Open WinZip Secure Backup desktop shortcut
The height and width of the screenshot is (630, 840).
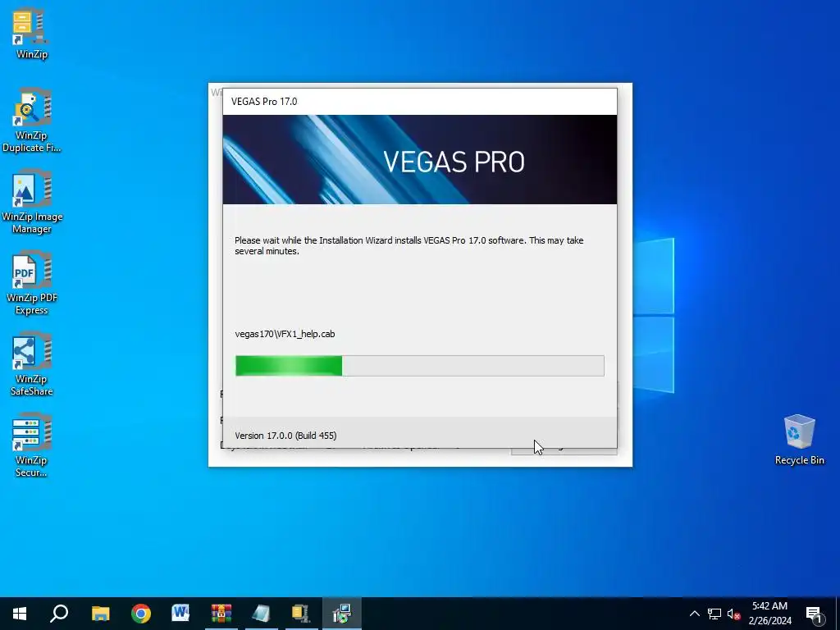(x=31, y=445)
